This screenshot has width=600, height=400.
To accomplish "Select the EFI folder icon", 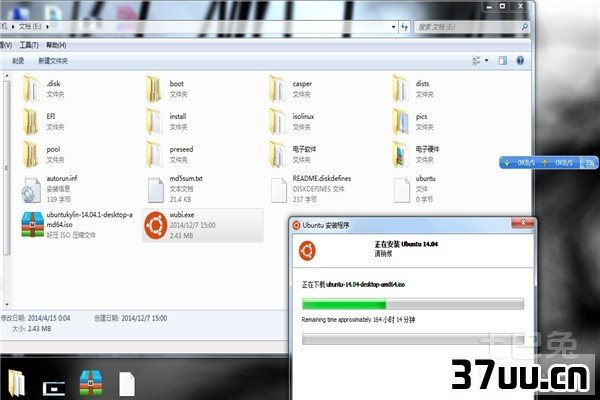I will click(31, 121).
